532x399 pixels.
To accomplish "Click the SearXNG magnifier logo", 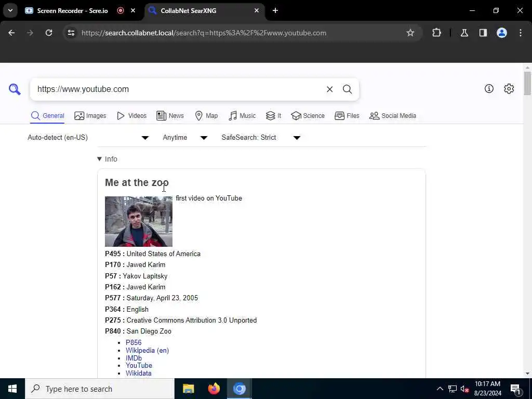I will click(15, 89).
